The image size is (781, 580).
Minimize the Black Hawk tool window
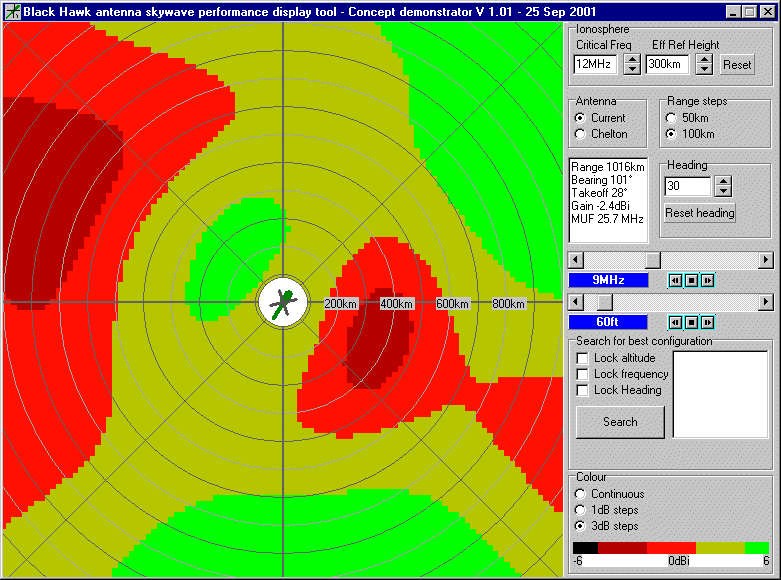pos(732,12)
